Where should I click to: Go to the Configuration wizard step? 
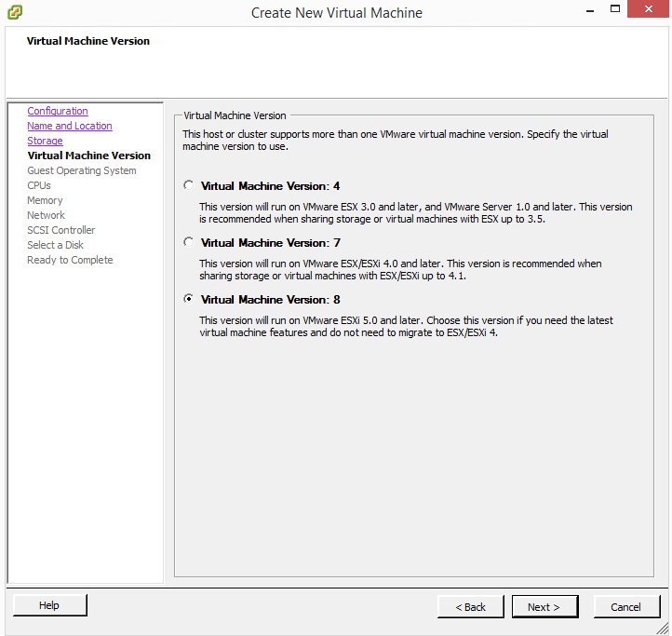58,111
